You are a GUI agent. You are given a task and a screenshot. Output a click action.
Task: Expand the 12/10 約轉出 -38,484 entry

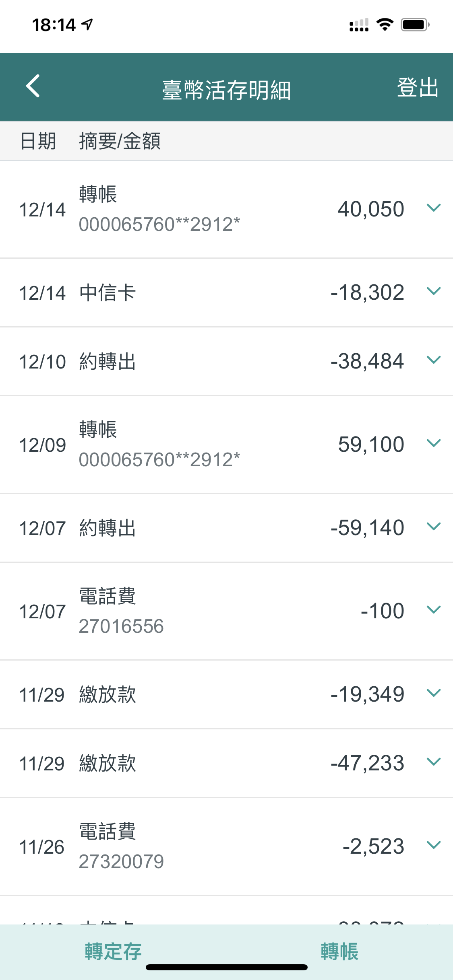tap(434, 360)
